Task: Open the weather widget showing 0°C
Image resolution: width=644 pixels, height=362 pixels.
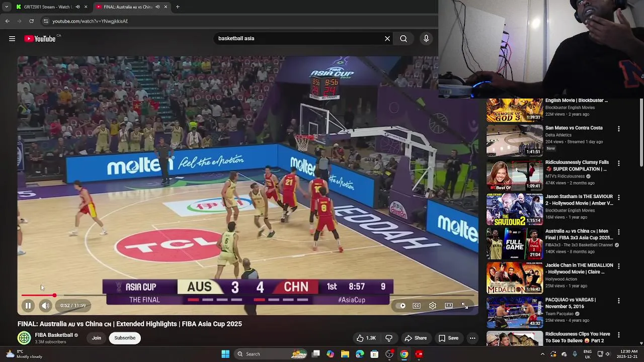Action: pyautogui.click(x=24, y=354)
